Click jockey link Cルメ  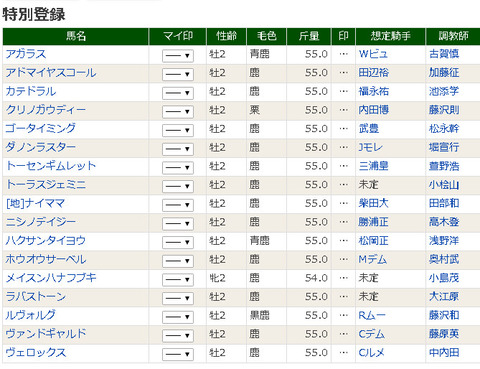(371, 353)
